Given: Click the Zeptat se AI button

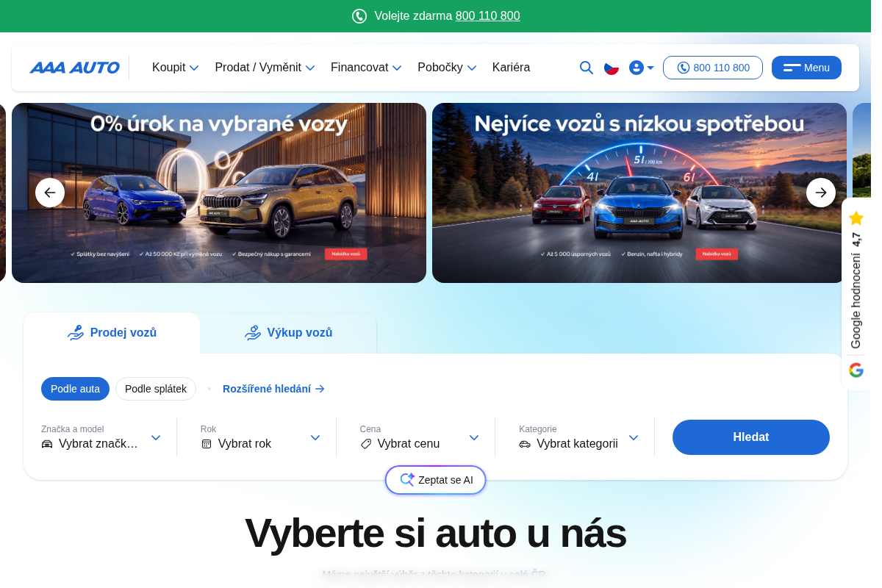Looking at the screenshot, I should 436,480.
